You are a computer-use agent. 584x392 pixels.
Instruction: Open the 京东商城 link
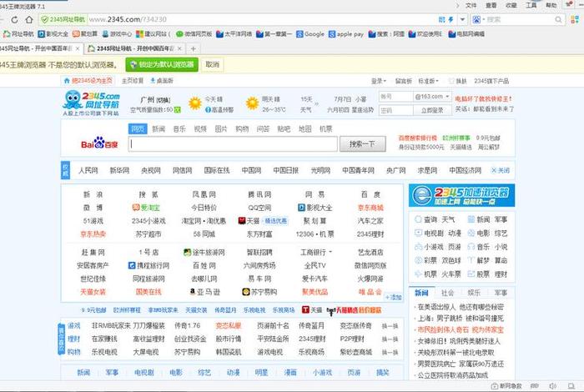click(370, 208)
